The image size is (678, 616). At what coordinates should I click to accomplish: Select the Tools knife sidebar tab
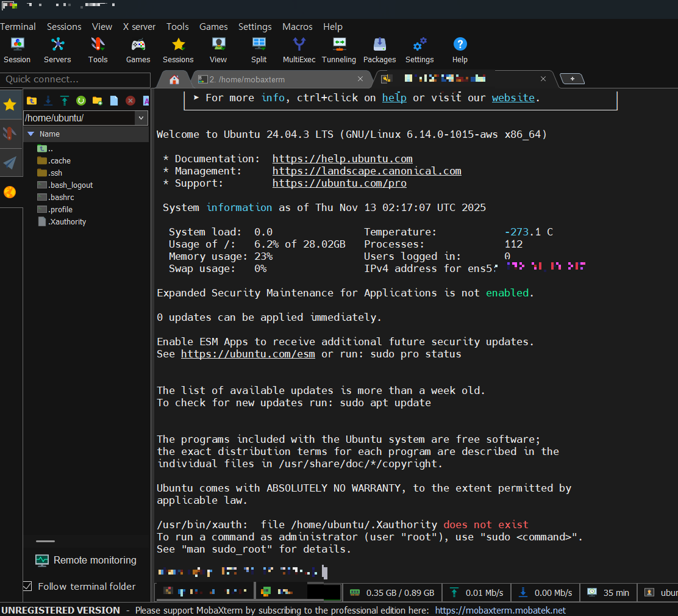[x=10, y=133]
